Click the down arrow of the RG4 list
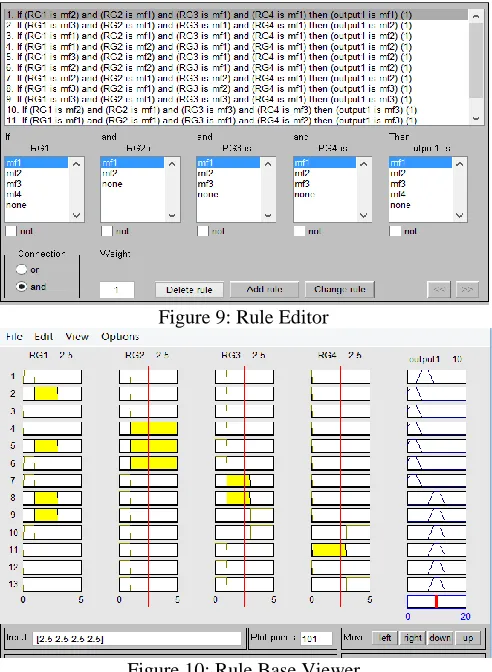Image resolution: width=492 pixels, height=672 pixels. click(x=364, y=215)
